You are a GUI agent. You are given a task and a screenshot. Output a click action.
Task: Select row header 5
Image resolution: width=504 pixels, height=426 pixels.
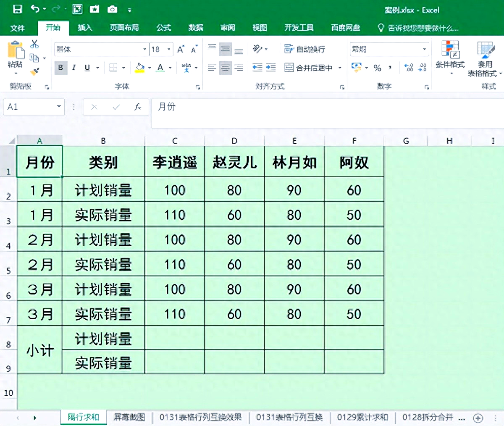click(x=8, y=264)
